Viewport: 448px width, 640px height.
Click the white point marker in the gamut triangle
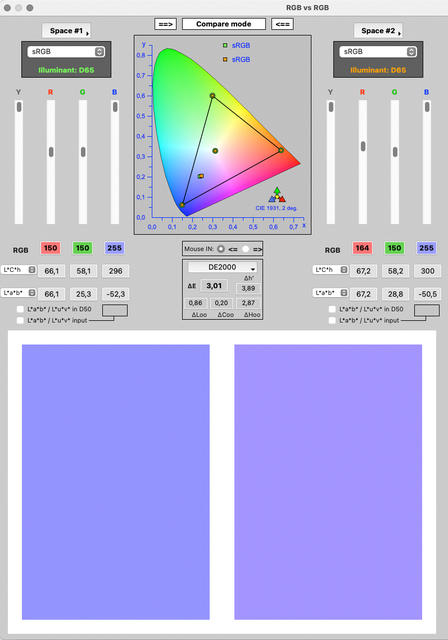215,151
